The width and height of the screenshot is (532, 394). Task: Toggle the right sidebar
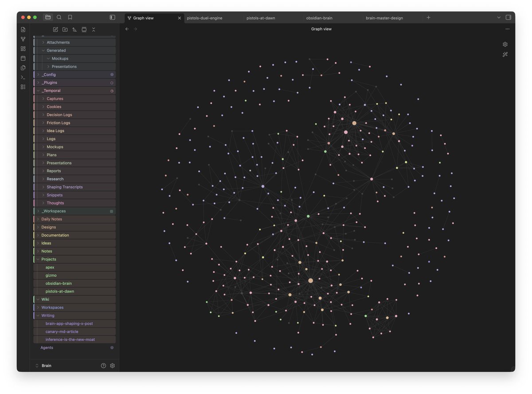pos(508,17)
